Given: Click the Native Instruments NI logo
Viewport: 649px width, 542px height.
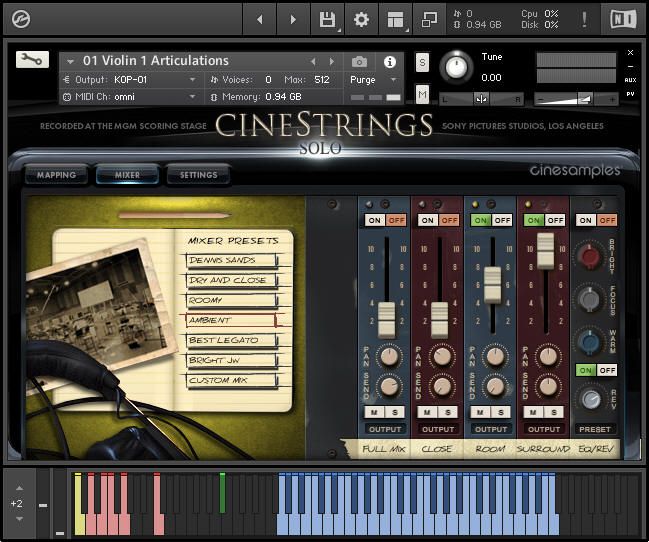Looking at the screenshot, I should tap(624, 19).
